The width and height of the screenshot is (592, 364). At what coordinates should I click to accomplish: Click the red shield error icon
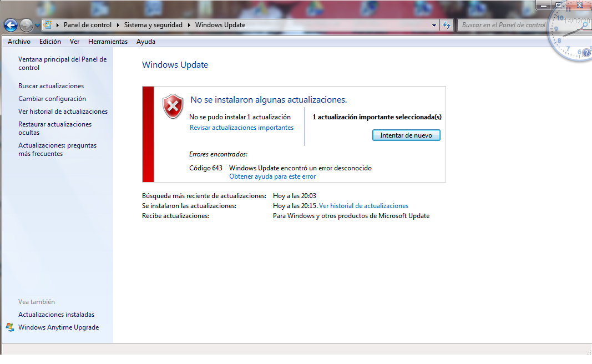pos(173,106)
